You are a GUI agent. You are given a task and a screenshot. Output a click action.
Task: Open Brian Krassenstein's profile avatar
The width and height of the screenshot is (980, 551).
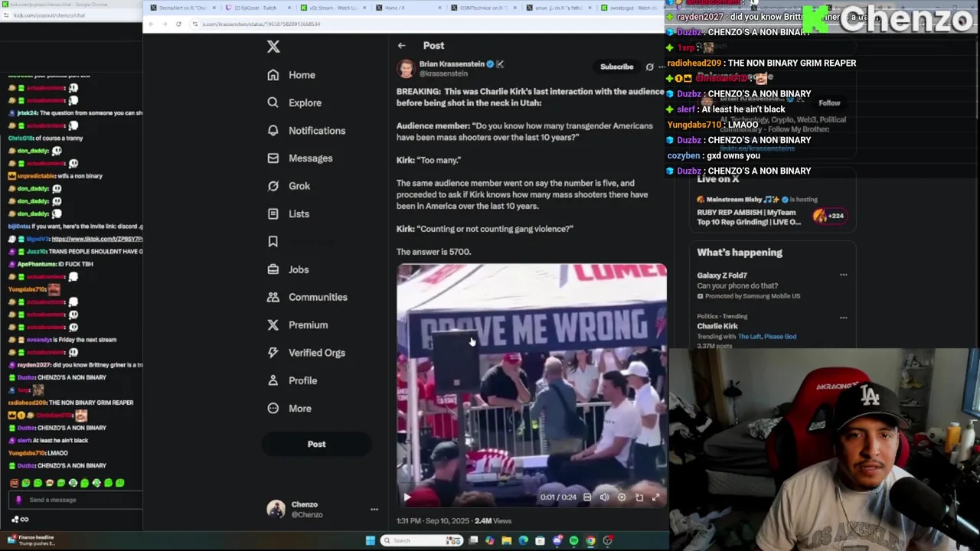(x=406, y=69)
